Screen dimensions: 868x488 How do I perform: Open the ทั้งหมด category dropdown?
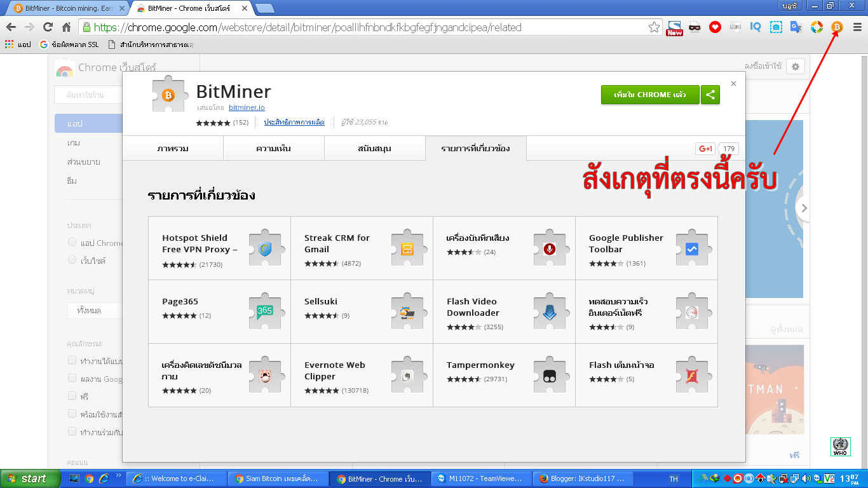[95, 311]
